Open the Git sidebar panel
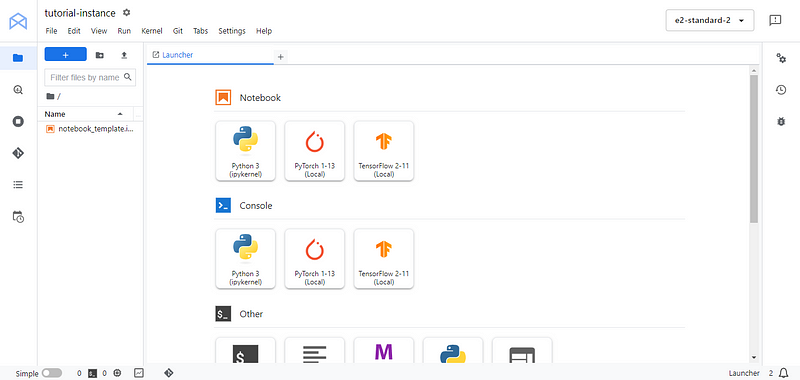The width and height of the screenshot is (800, 380). pos(18,153)
